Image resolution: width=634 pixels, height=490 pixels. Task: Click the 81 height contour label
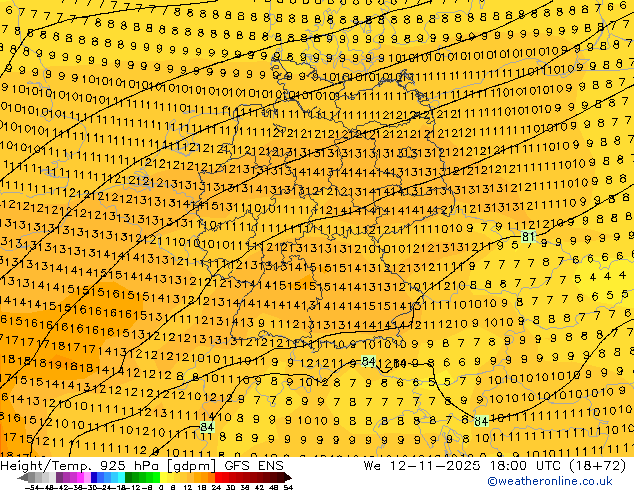(528, 237)
